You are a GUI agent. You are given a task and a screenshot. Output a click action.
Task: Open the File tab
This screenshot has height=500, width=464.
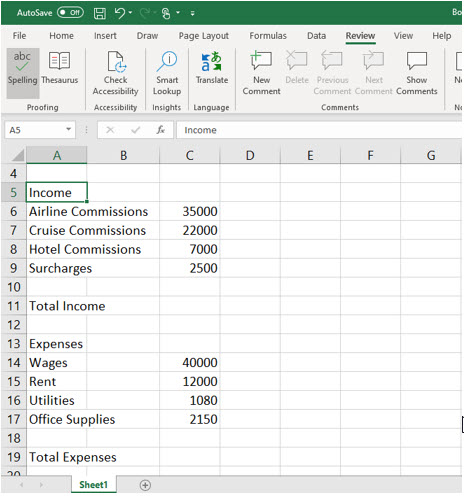19,36
